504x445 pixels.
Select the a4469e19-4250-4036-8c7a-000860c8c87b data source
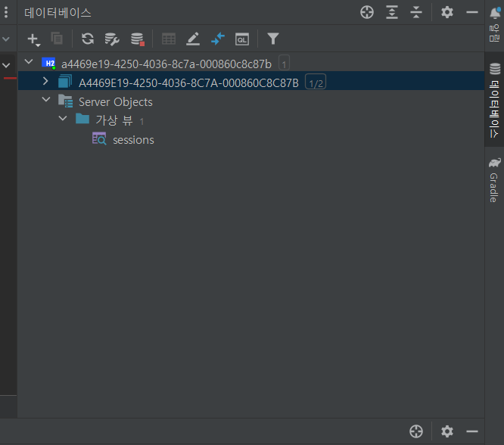click(x=166, y=64)
